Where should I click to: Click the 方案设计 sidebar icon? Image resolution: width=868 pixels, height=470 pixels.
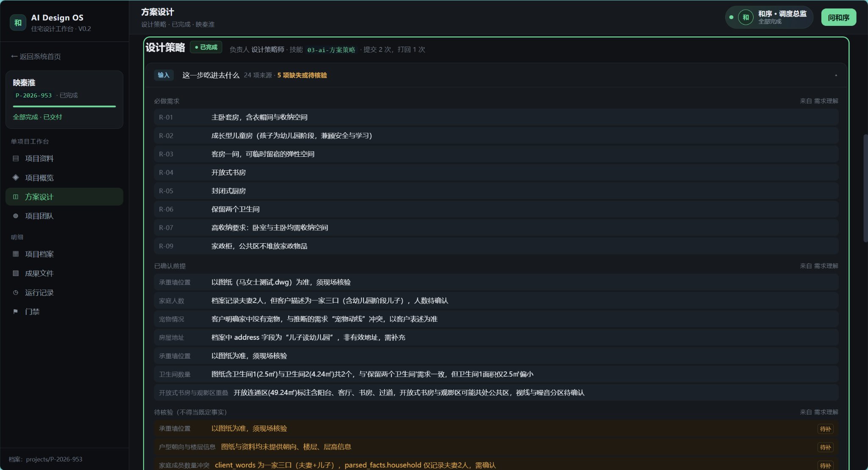point(16,197)
